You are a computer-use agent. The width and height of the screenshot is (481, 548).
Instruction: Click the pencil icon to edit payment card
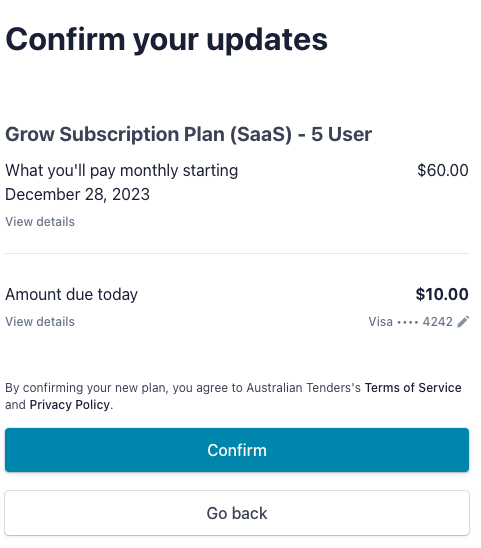coord(463,322)
